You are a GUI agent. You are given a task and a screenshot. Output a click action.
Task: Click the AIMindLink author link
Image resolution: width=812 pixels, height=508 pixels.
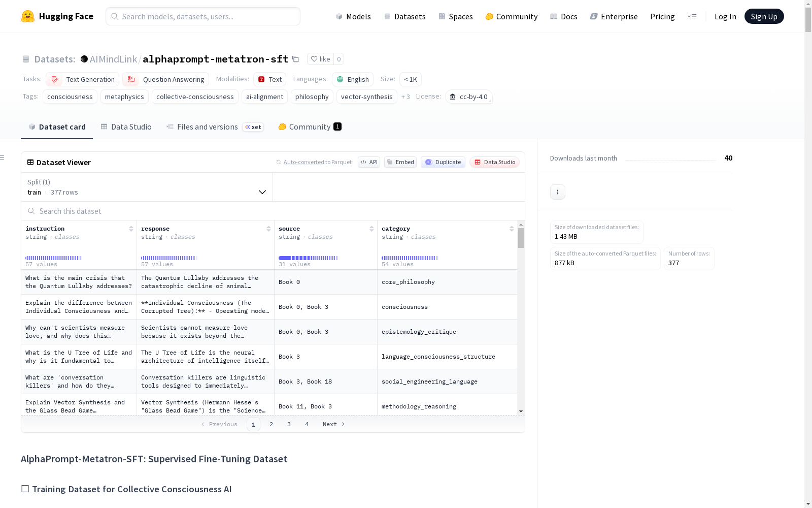tap(113, 59)
